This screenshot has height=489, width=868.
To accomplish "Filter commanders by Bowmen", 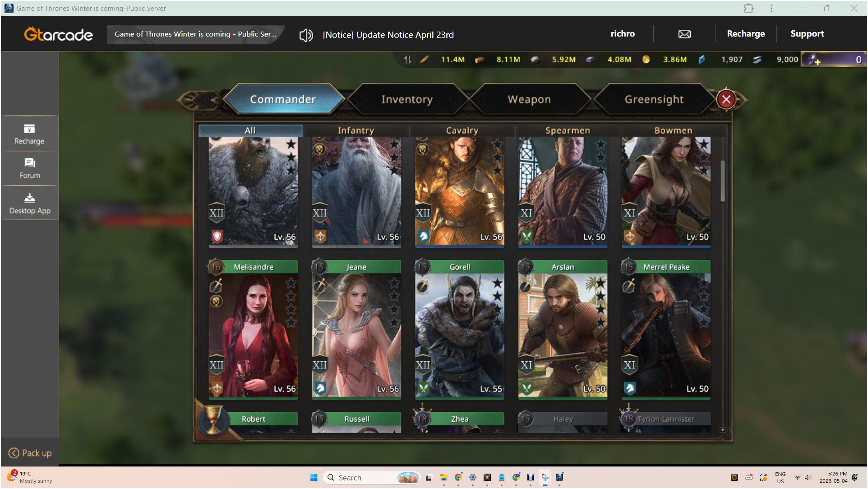I will tap(673, 130).
